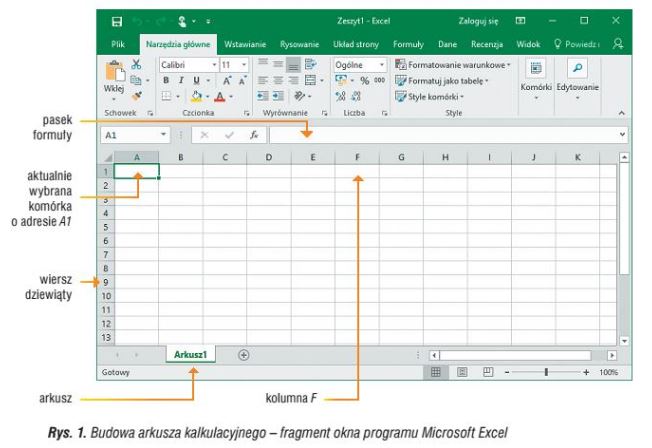Screen dimensions: 652x448
Task: Open ribbon display options icon
Action: click(x=521, y=21)
